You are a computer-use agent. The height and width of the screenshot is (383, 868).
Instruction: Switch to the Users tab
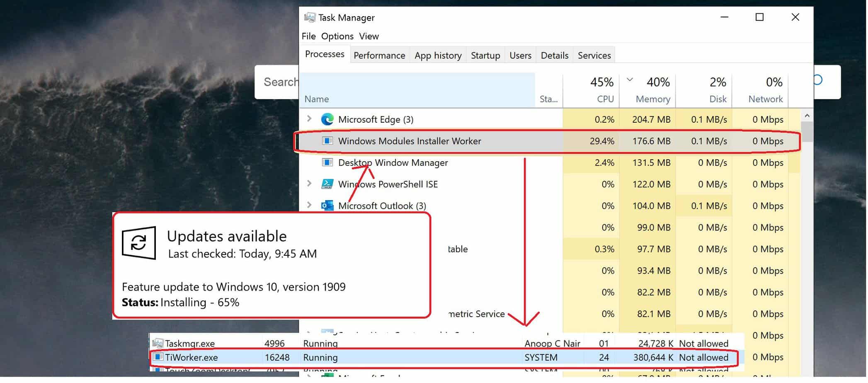pyautogui.click(x=520, y=56)
